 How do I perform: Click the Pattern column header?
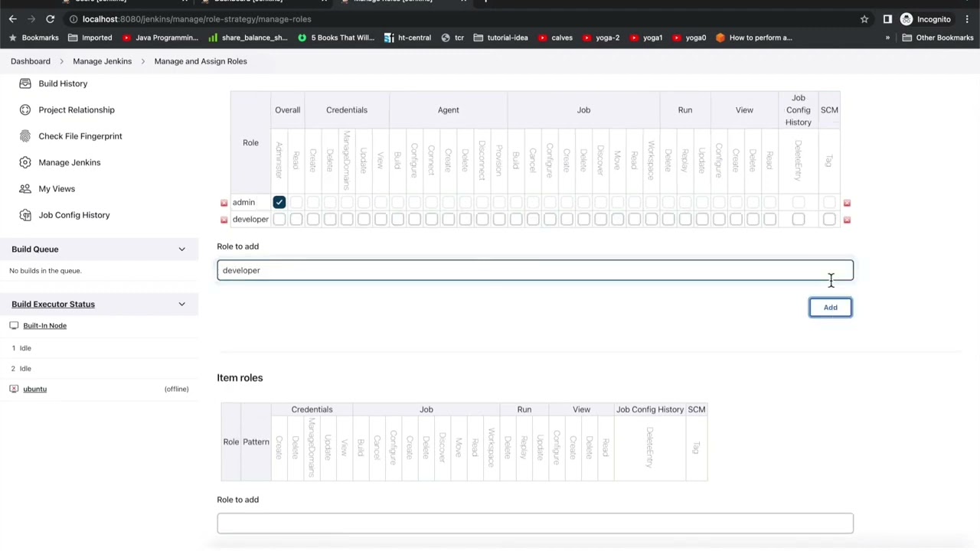256,442
